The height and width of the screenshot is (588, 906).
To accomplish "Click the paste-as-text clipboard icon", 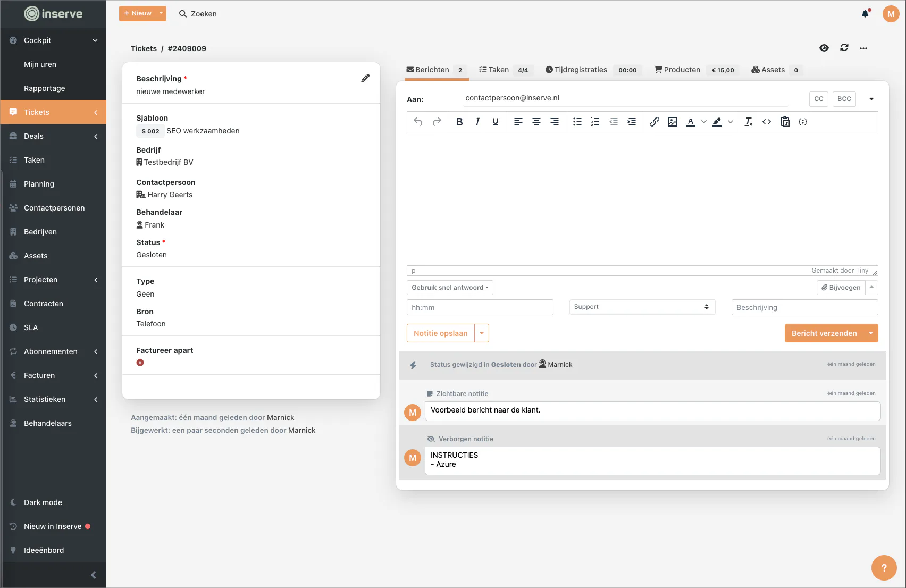I will tap(785, 122).
